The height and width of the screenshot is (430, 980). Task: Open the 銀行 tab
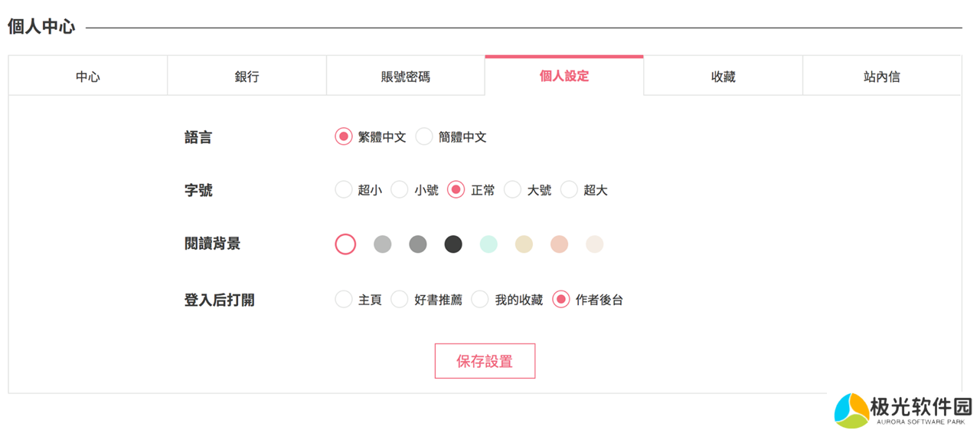[x=247, y=77]
